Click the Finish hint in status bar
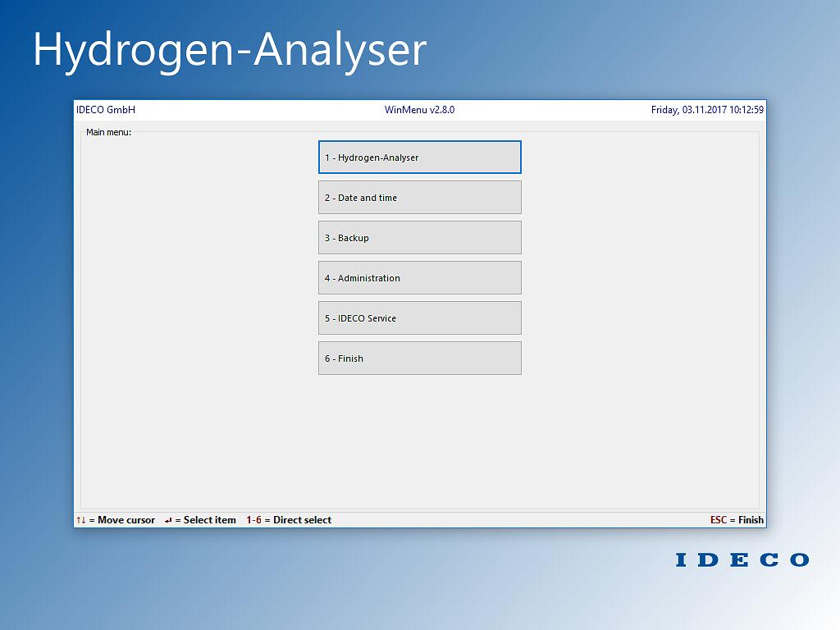 pyautogui.click(x=751, y=520)
